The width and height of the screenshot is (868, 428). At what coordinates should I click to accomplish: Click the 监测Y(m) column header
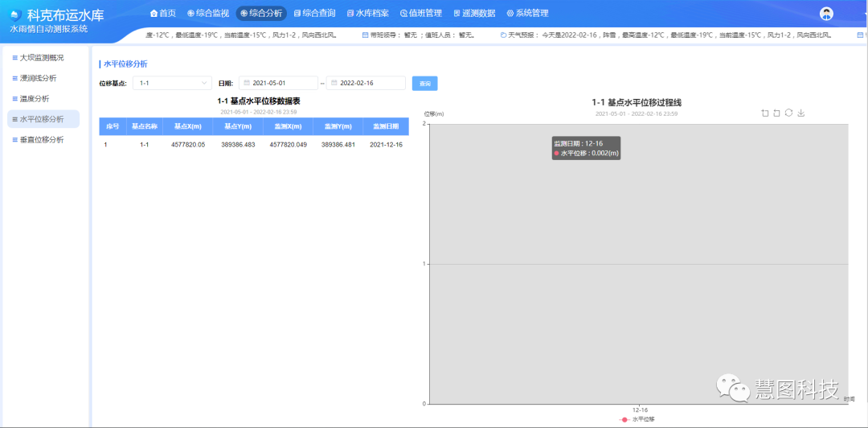tap(338, 126)
